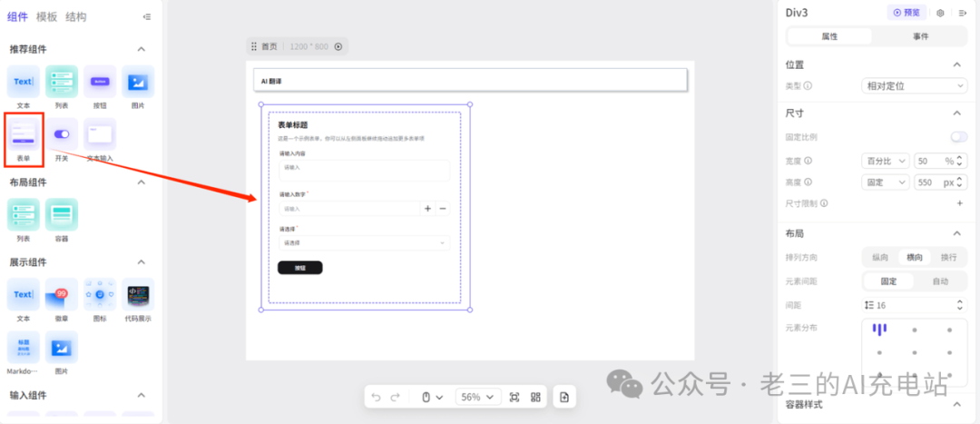Click the 预览 preview button
980x424 pixels.
906,13
